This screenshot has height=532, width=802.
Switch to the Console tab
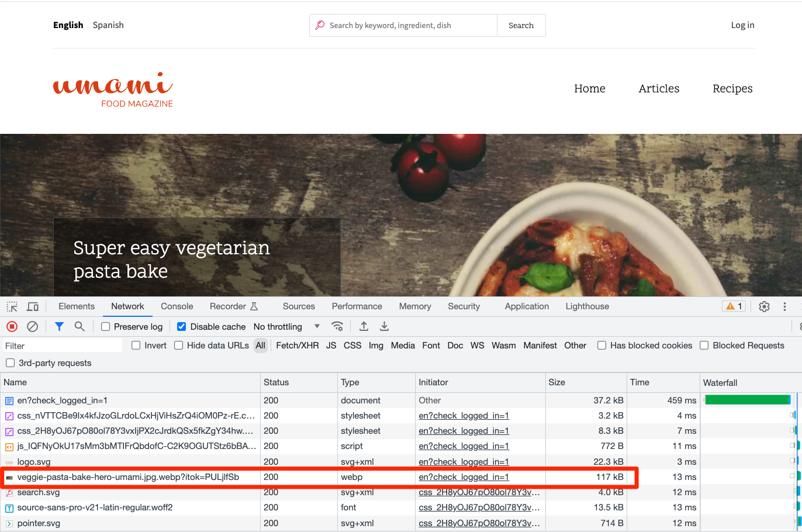point(177,306)
